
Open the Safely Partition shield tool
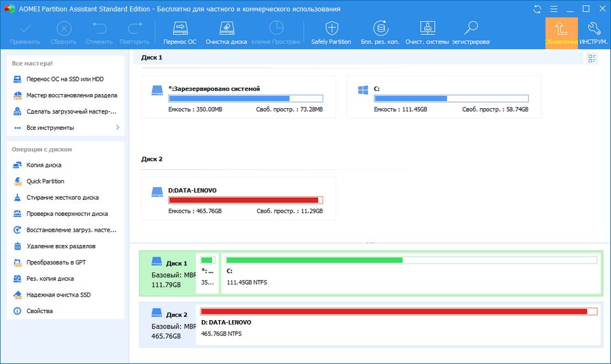pyautogui.click(x=331, y=32)
